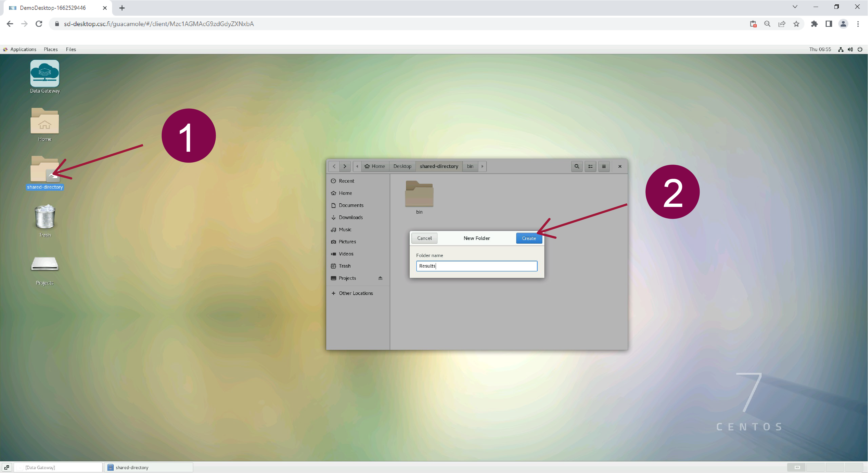Click the search icon in the file manager

click(x=576, y=166)
